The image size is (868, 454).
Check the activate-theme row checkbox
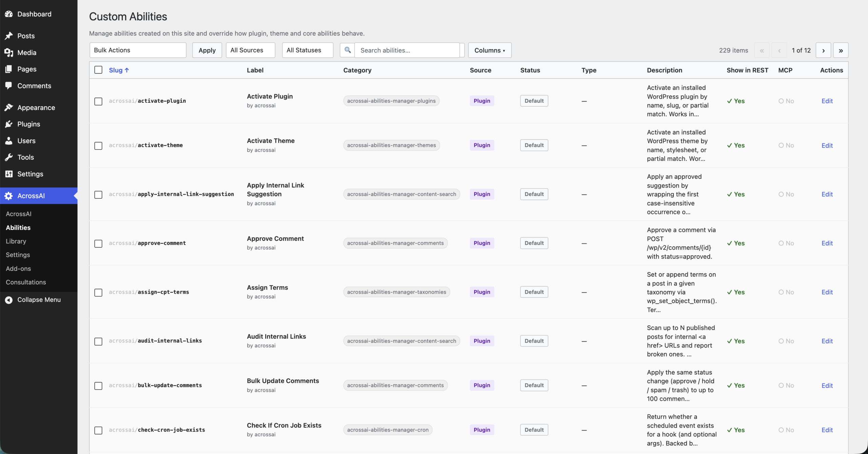[98, 146]
